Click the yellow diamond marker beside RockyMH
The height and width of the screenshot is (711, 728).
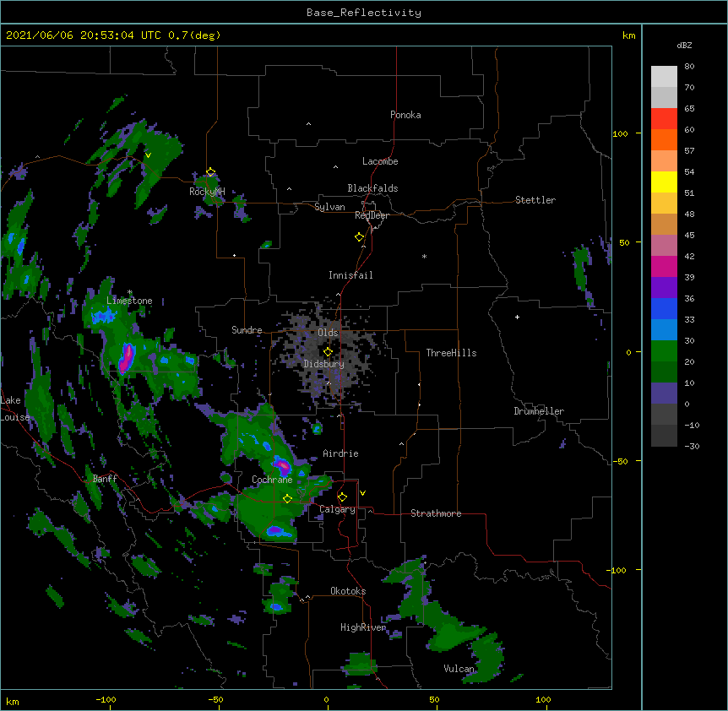[x=211, y=172]
